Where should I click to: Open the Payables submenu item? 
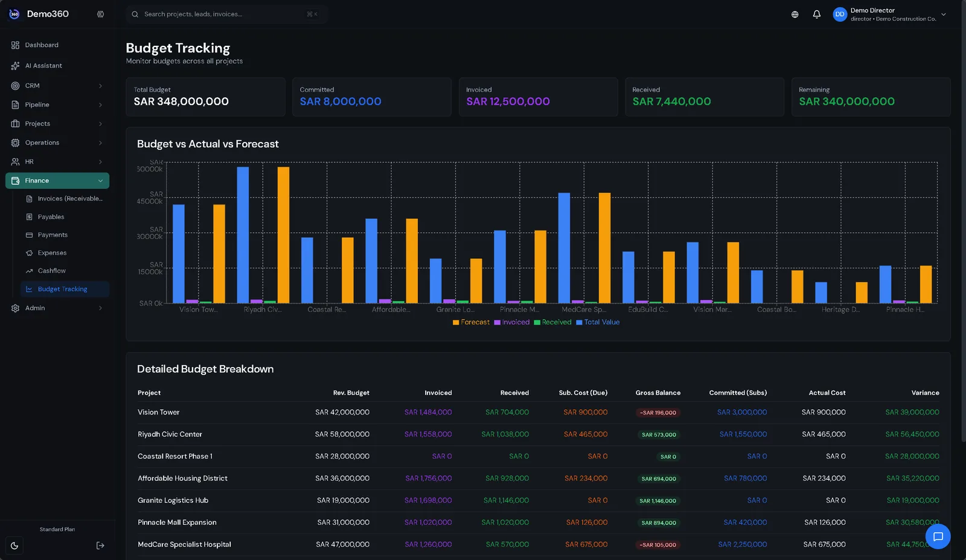tap(65, 217)
